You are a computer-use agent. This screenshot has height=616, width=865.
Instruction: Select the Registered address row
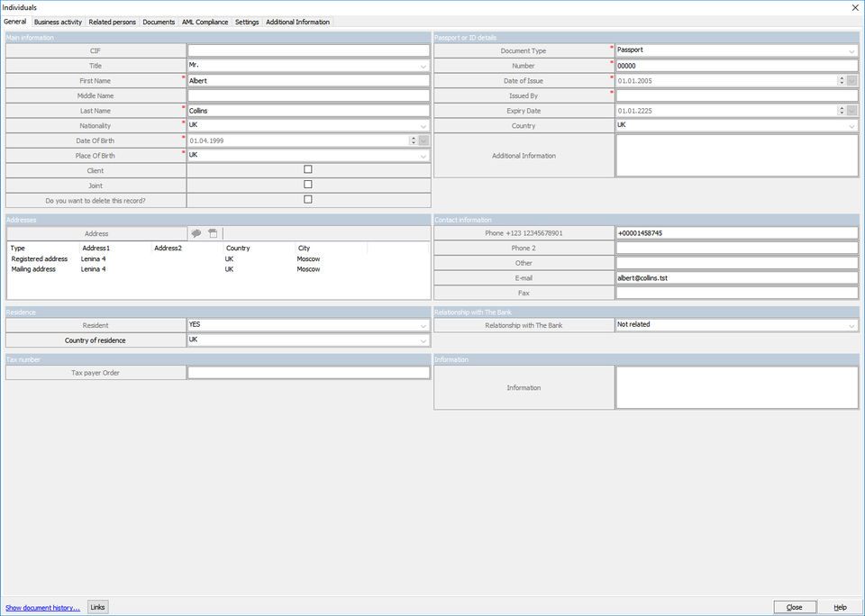click(218, 258)
